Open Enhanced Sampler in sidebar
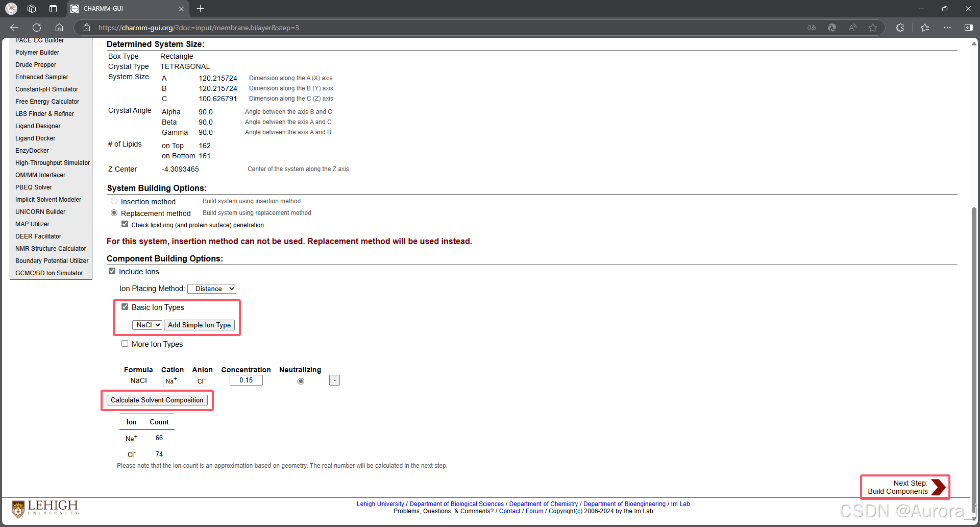Image resolution: width=980 pixels, height=527 pixels. pos(42,77)
